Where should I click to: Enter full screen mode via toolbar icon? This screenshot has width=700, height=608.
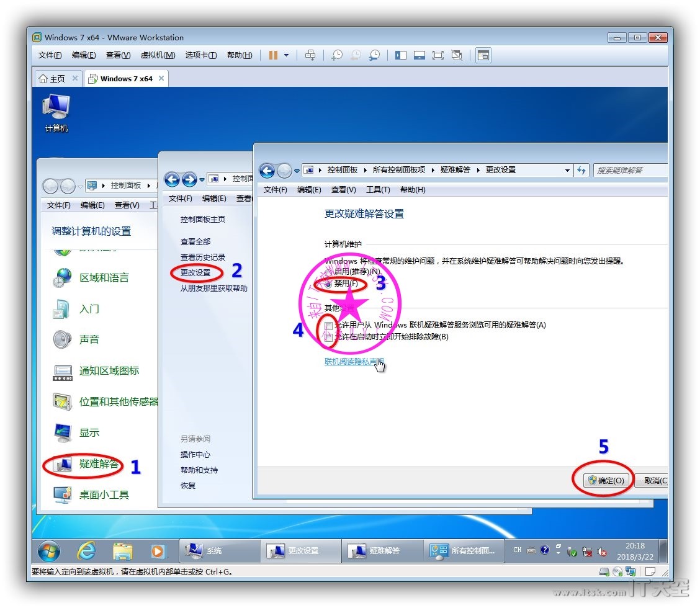(x=438, y=55)
